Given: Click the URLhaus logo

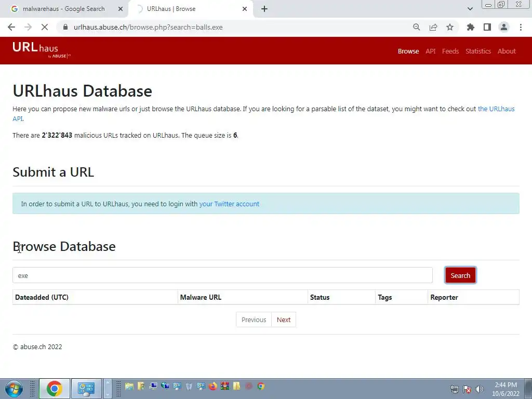Looking at the screenshot, I should [x=41, y=50].
